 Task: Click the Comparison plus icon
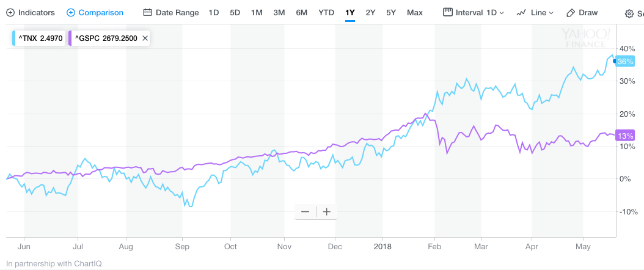click(x=71, y=12)
